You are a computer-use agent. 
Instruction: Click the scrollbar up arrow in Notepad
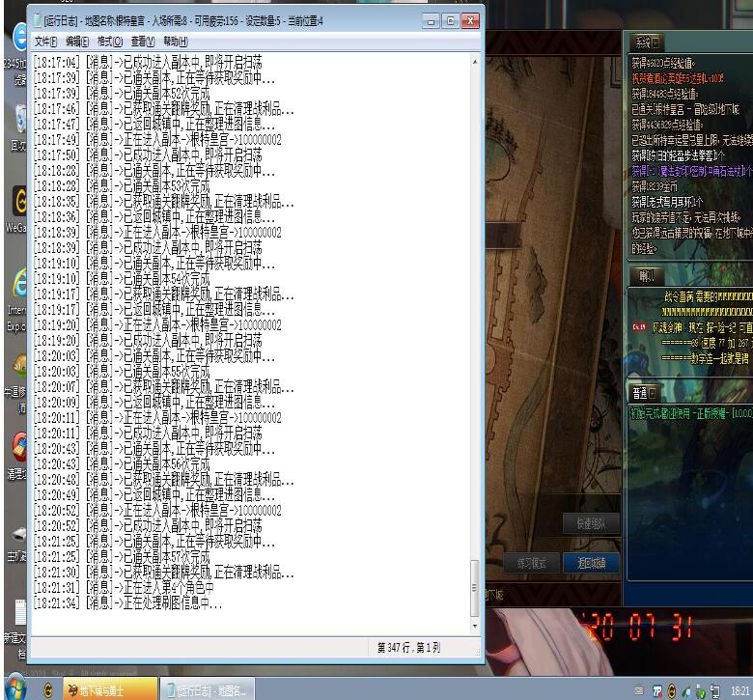pyautogui.click(x=474, y=62)
